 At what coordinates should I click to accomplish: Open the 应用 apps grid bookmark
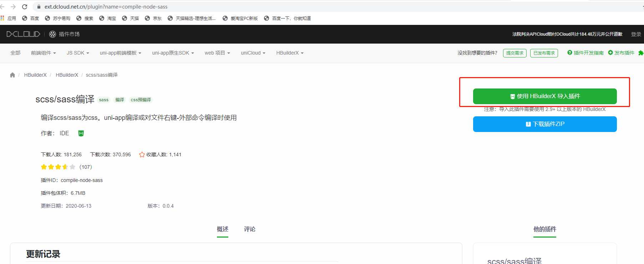point(8,18)
